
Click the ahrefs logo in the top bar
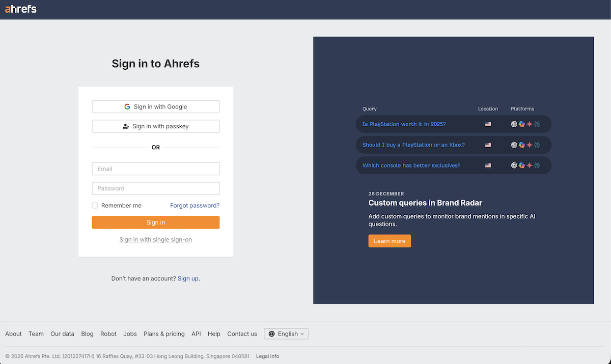coord(21,9)
